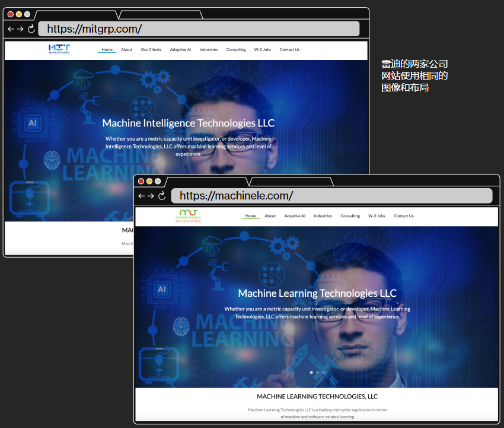The height and width of the screenshot is (428, 504).
Task: Select first tab in mitgrp browser window
Action: 76,15
